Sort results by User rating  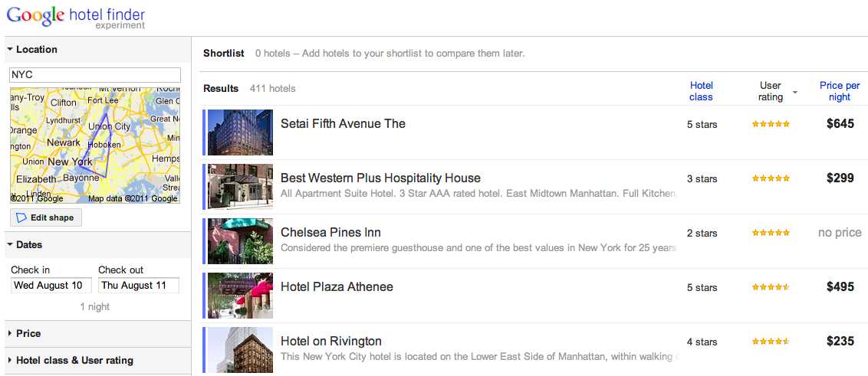[x=770, y=91]
